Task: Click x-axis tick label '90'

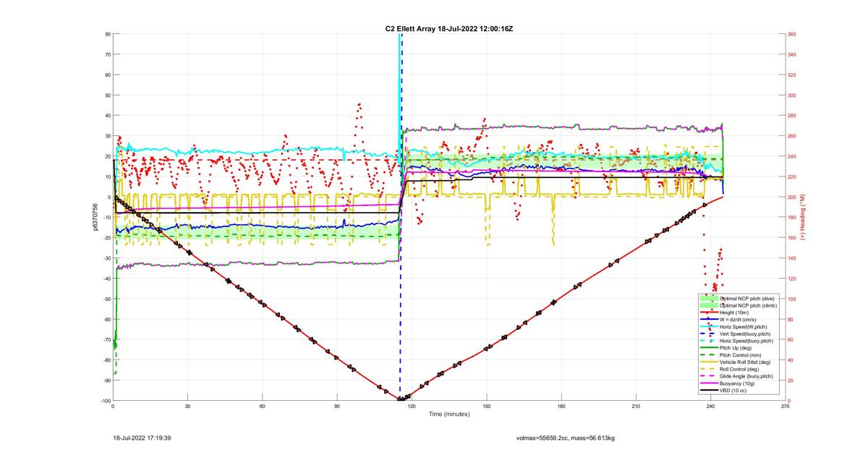Action: click(337, 407)
